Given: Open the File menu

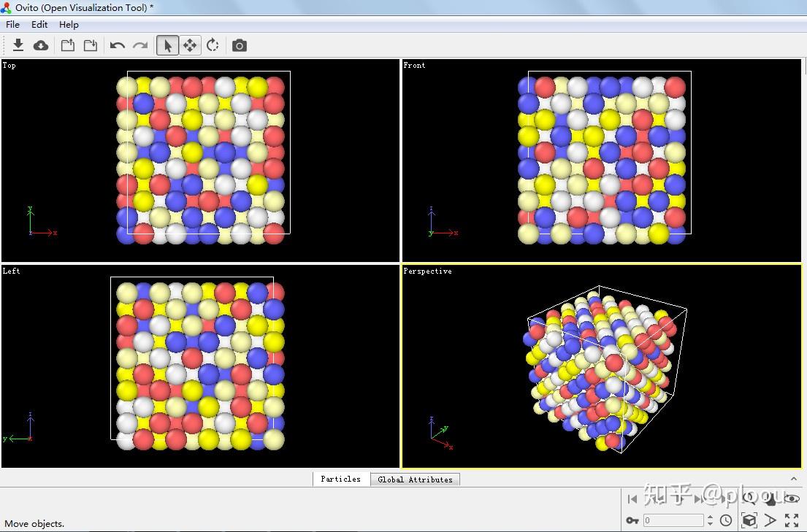Looking at the screenshot, I should [12, 24].
